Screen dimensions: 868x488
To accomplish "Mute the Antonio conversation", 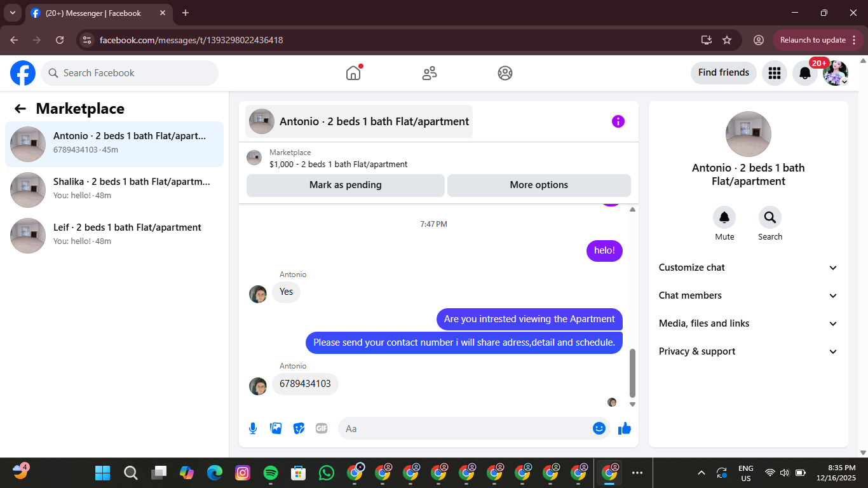I will pyautogui.click(x=724, y=218).
